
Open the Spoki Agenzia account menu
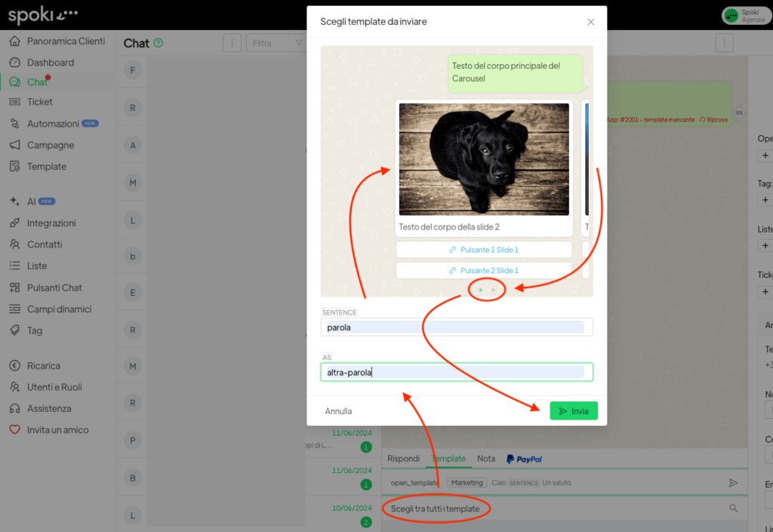point(745,15)
